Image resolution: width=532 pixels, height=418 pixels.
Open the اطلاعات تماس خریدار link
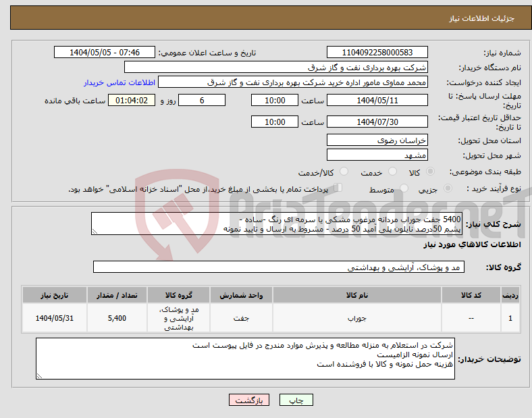[119, 83]
